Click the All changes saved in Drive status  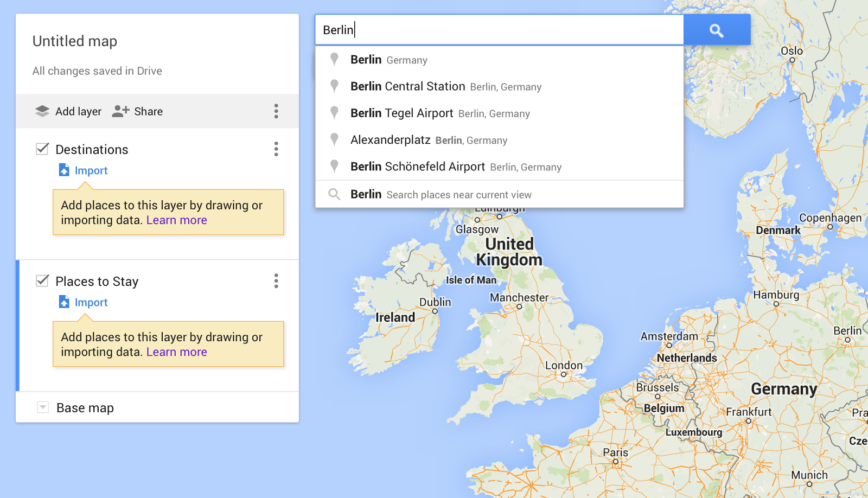(x=97, y=71)
